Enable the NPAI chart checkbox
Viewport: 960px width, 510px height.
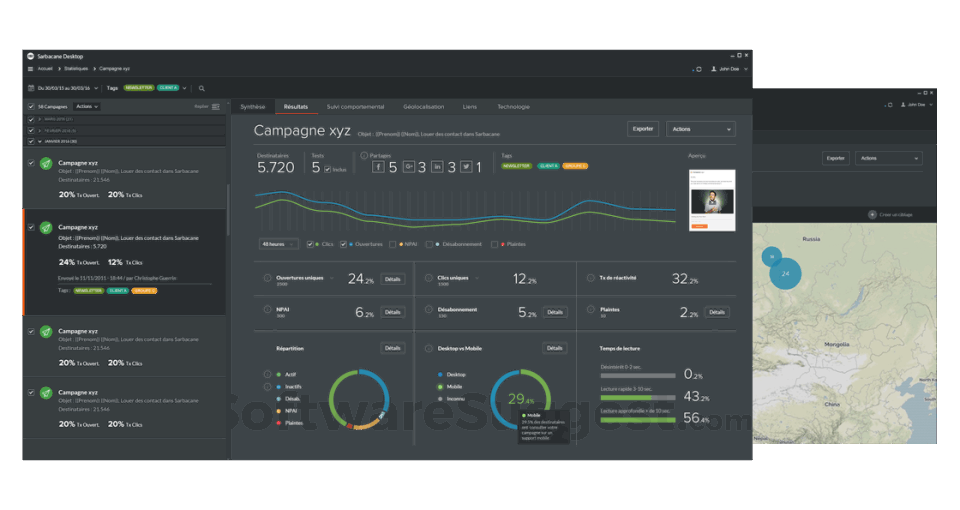coord(392,244)
